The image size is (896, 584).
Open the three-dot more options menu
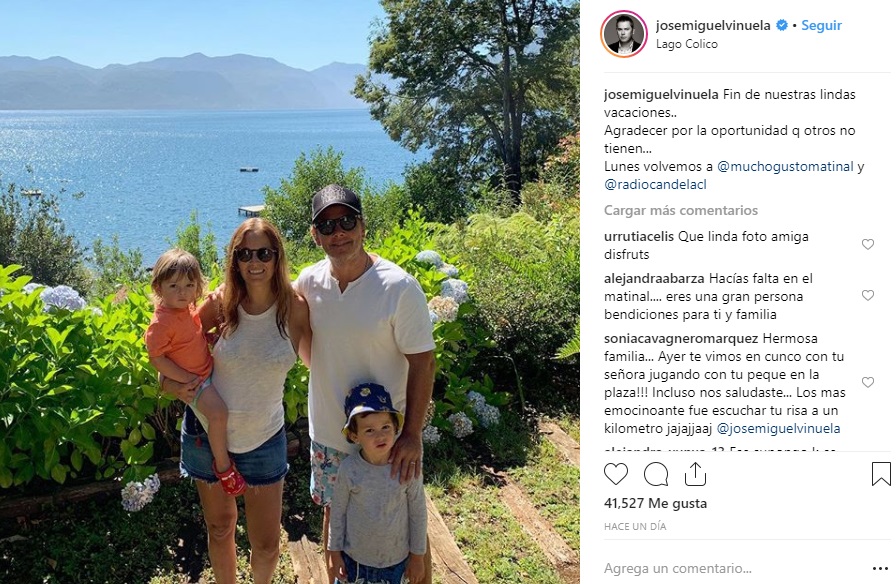881,569
